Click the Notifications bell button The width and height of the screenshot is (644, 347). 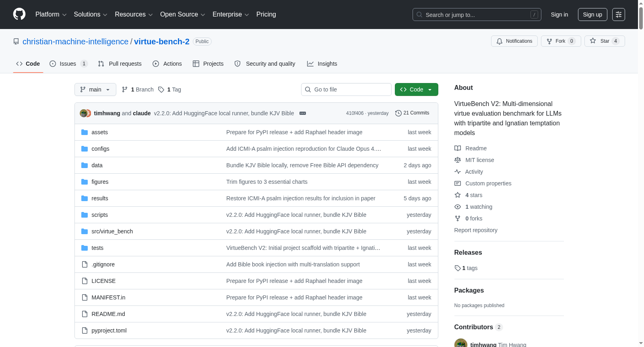[514, 41]
